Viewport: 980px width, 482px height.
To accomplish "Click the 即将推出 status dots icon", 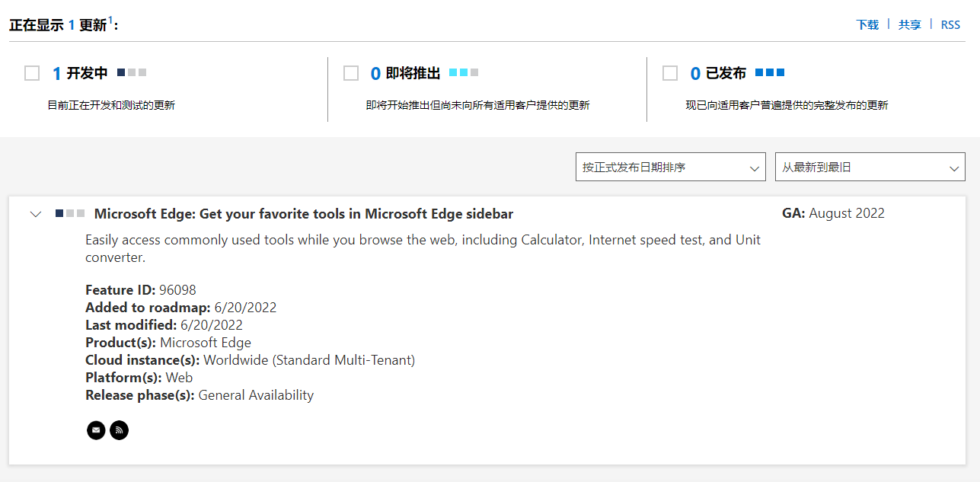I will coord(464,72).
